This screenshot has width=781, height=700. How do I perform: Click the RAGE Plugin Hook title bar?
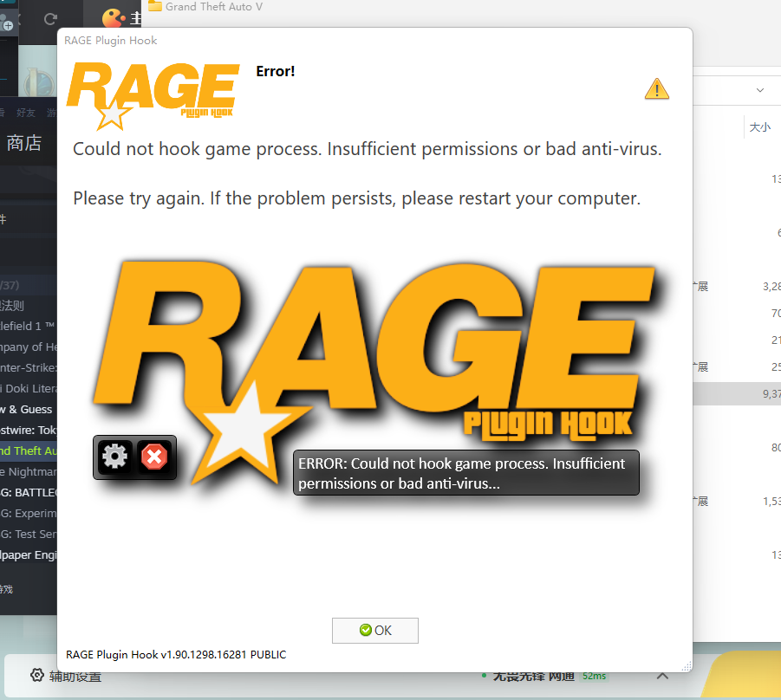[x=374, y=41]
